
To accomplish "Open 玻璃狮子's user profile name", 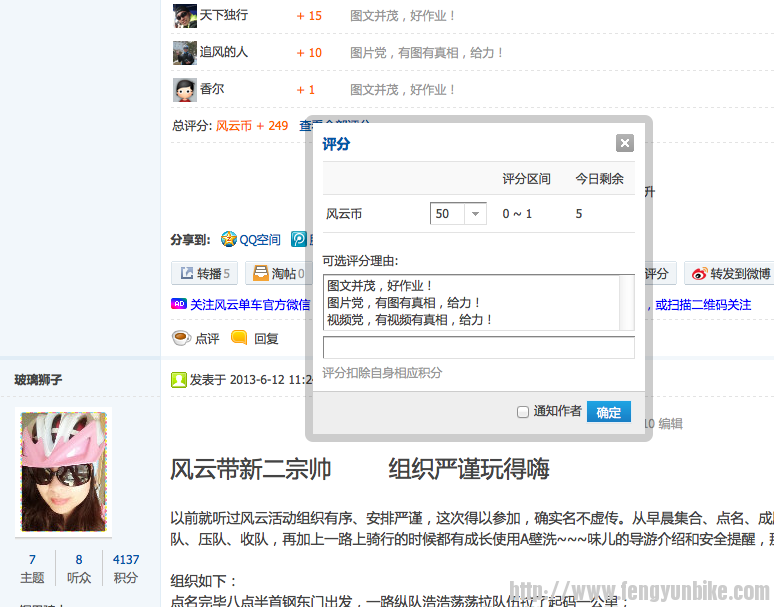I will point(38,379).
